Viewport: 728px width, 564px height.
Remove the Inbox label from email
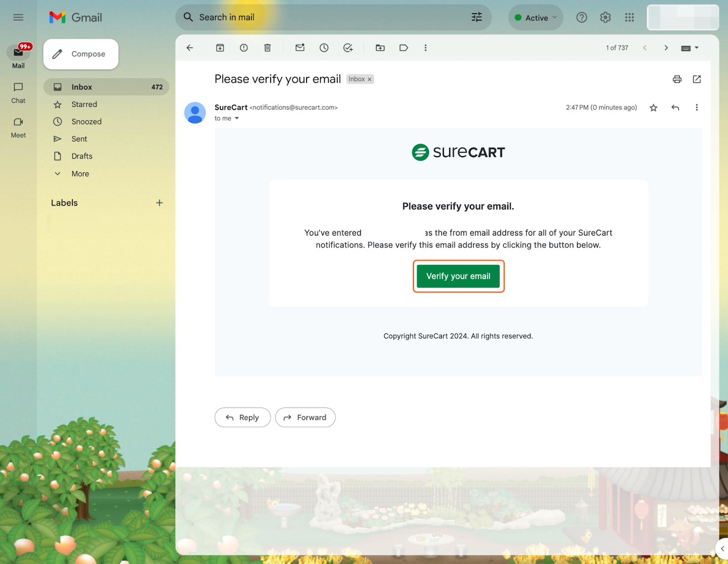369,79
